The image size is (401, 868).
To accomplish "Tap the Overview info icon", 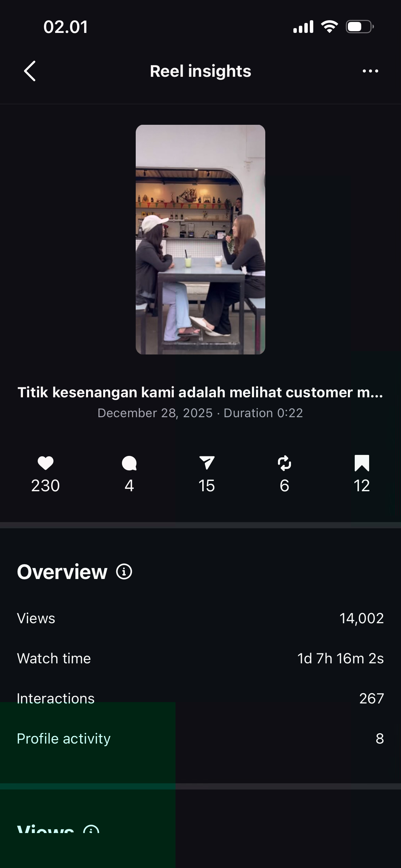I will 124,572.
